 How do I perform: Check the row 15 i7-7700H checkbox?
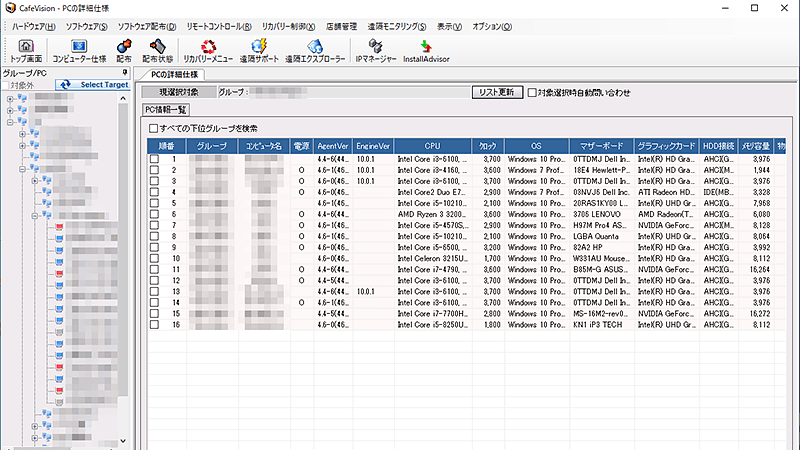point(154,314)
